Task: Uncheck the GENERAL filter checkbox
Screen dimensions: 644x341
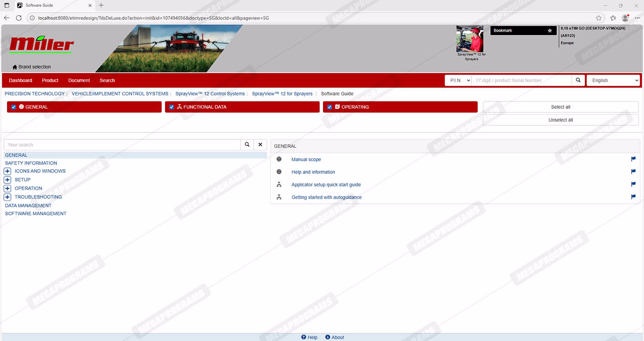Action: [x=14, y=107]
